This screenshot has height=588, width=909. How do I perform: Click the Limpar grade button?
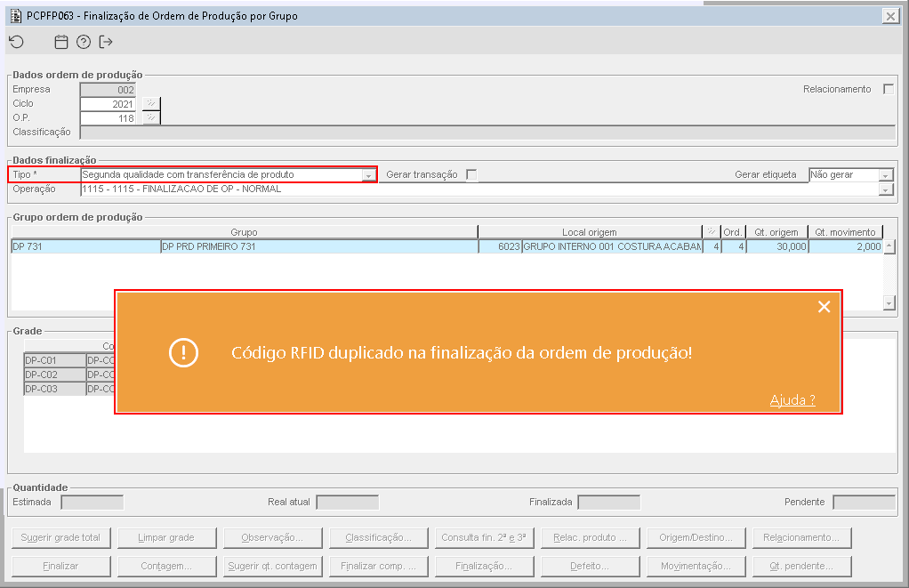pyautogui.click(x=166, y=537)
